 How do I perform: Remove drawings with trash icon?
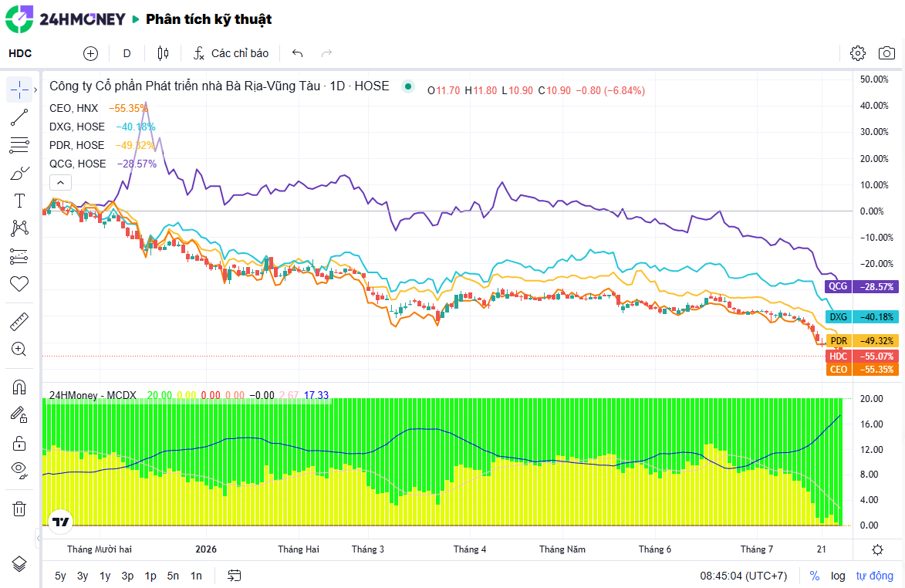[x=19, y=509]
